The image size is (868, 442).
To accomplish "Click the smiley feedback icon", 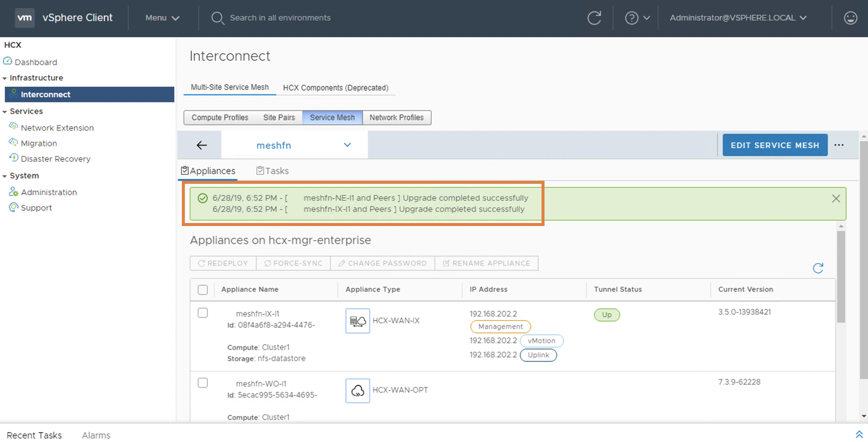I will 850,18.
